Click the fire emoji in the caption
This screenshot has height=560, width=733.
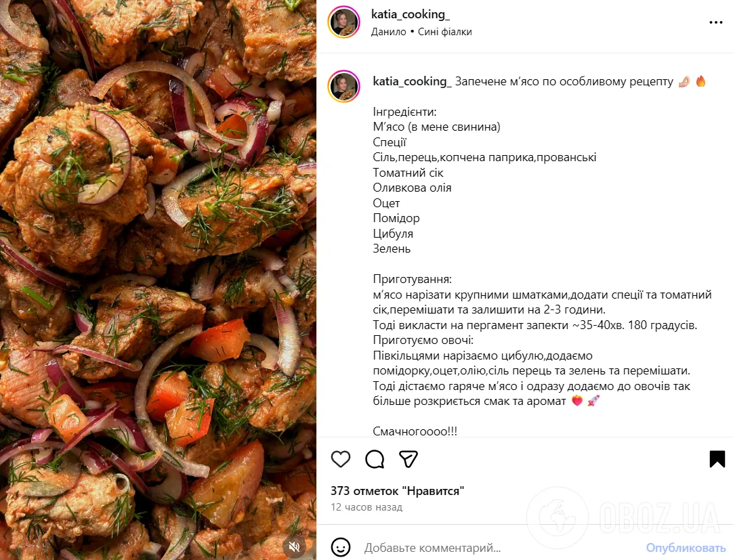click(700, 81)
